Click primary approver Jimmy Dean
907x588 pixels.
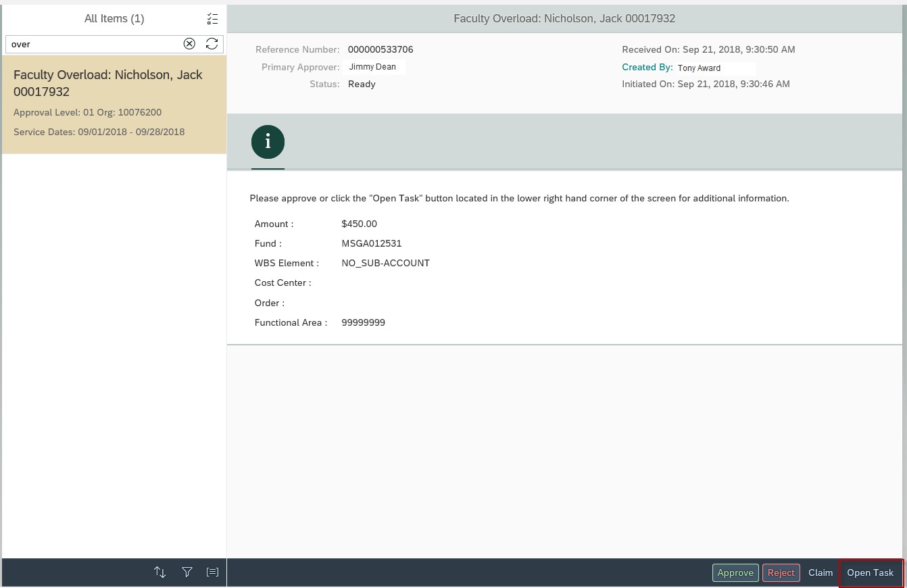pyautogui.click(x=372, y=67)
